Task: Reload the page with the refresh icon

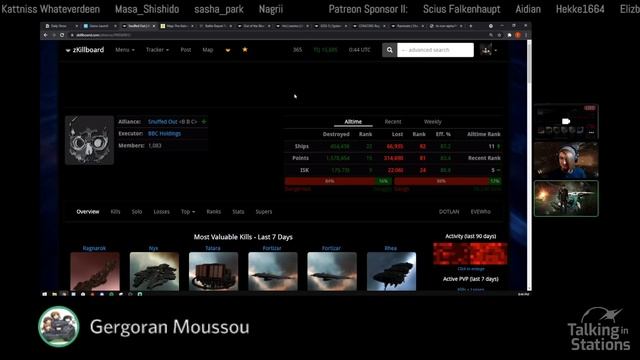Action: click(62, 35)
